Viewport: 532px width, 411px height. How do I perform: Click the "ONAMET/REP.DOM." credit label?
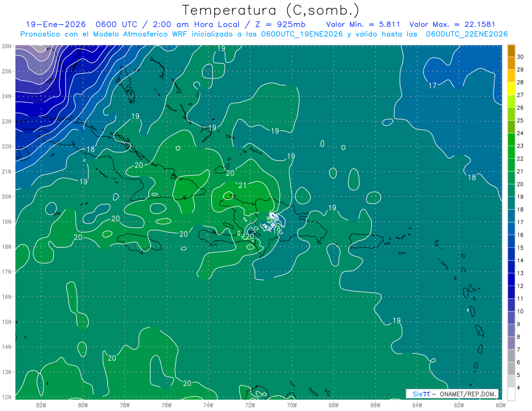point(468,394)
